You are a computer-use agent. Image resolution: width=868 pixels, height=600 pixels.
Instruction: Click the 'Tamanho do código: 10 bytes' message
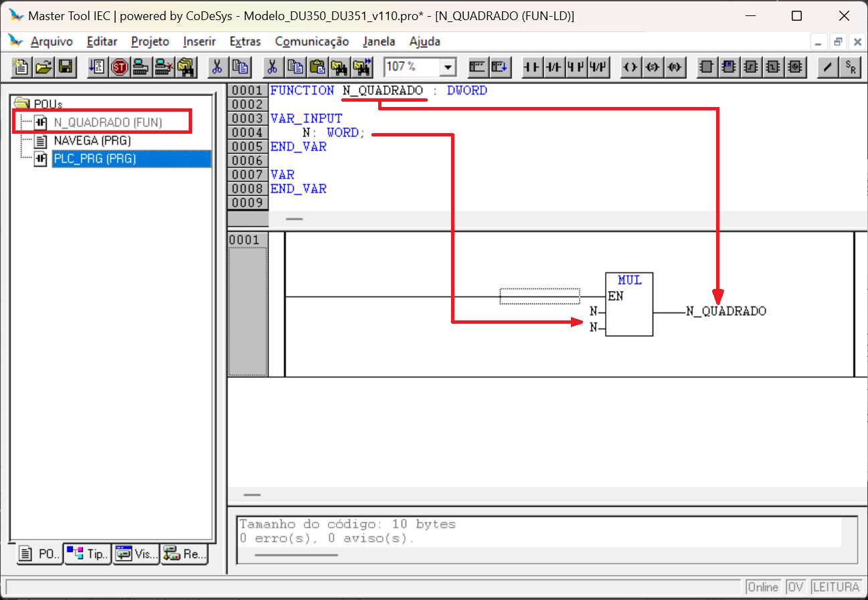[347, 524]
